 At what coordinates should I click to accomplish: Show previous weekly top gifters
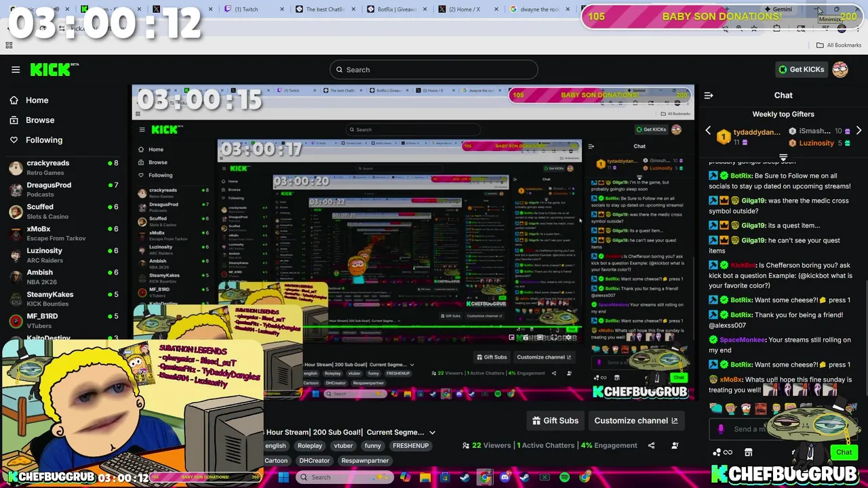point(708,130)
